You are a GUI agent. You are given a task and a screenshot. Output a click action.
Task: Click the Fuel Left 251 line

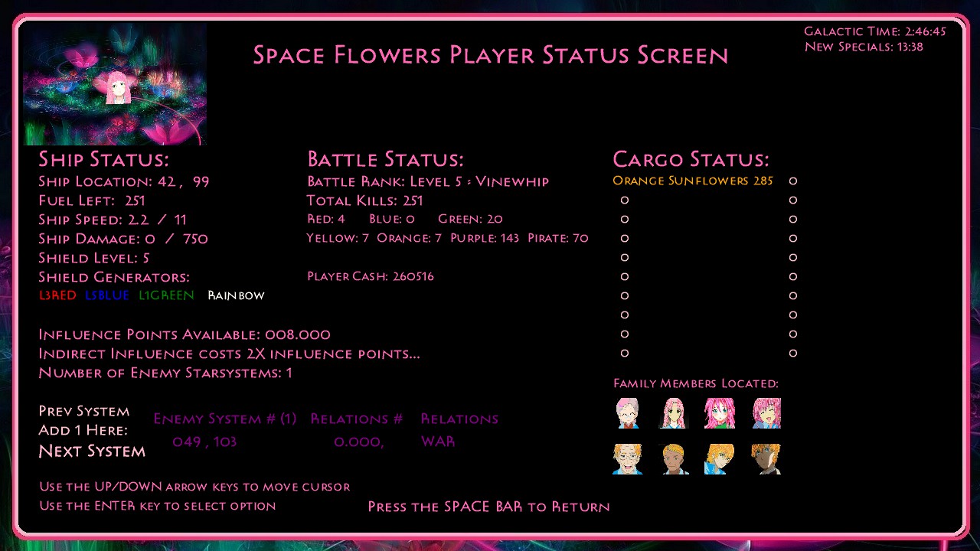click(x=92, y=201)
